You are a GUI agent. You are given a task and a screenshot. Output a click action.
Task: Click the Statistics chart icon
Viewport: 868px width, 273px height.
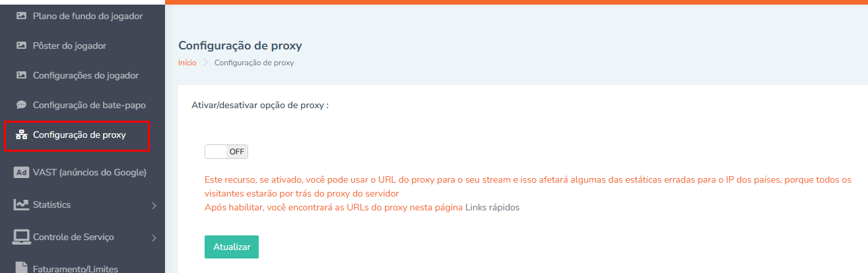click(21, 204)
